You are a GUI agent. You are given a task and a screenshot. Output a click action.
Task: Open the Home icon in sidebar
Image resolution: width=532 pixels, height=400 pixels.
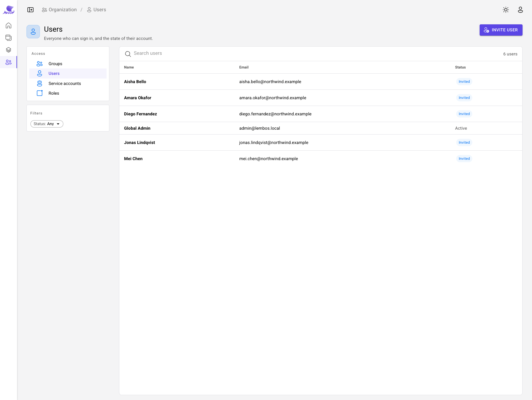(9, 25)
